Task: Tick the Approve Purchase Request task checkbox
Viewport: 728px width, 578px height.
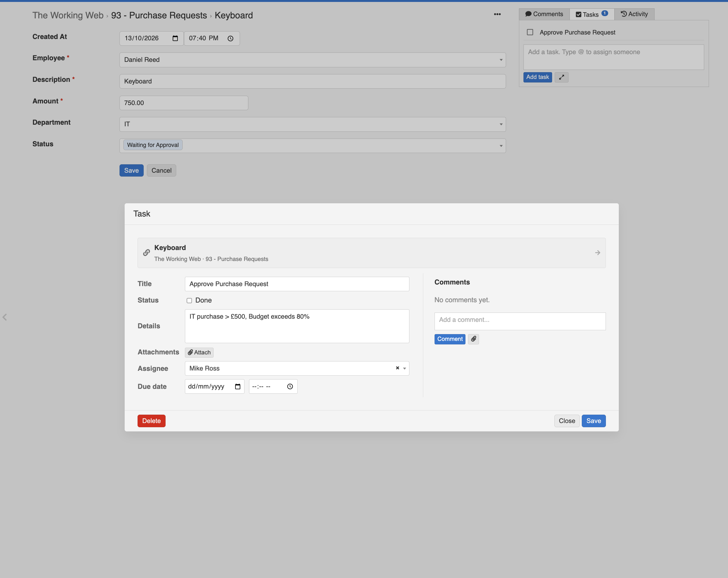Action: [530, 32]
